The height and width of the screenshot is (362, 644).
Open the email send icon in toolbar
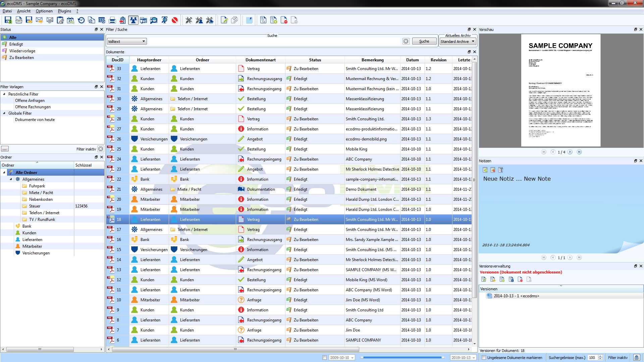[39, 20]
